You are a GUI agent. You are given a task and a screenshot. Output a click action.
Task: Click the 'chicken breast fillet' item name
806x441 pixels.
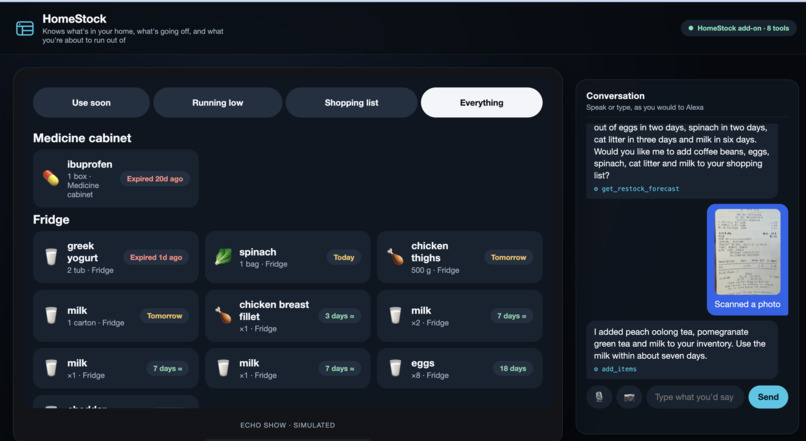click(274, 310)
